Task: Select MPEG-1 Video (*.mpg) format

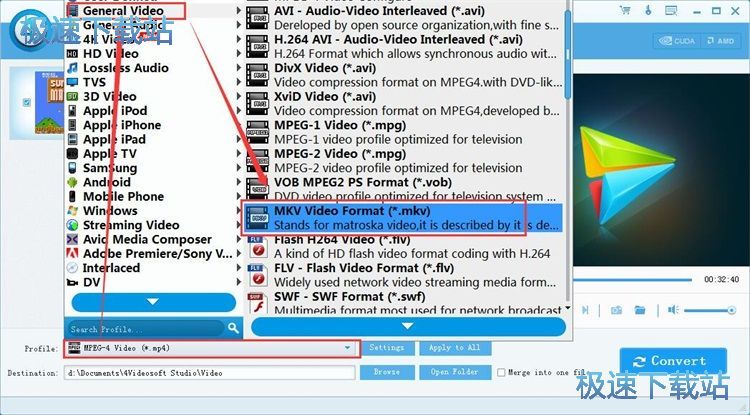Action: 403,132
